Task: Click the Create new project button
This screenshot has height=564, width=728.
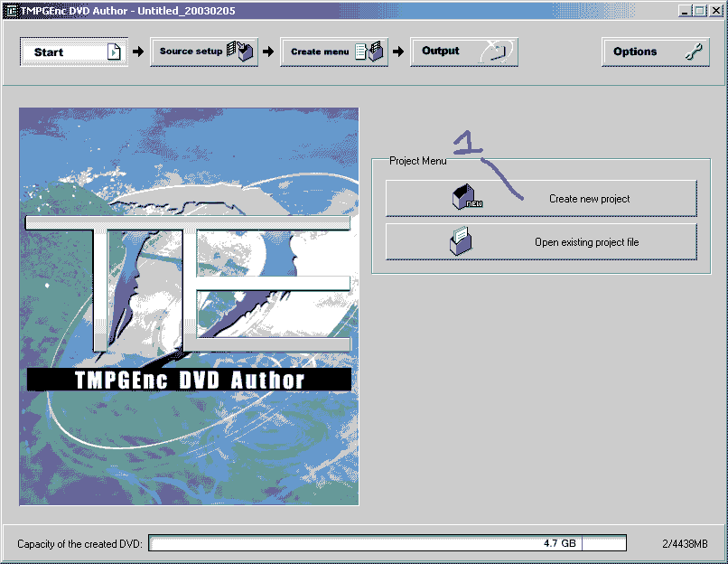Action: coord(541,198)
